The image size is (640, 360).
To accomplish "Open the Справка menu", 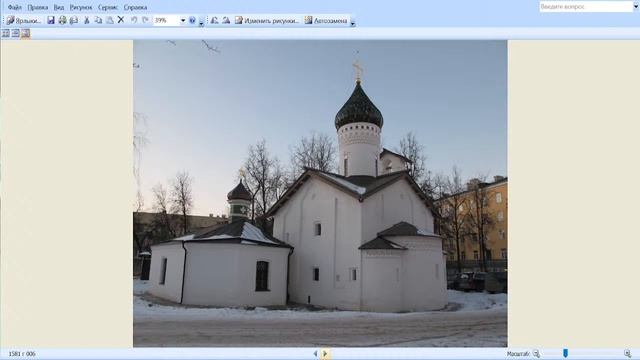I will [x=135, y=7].
